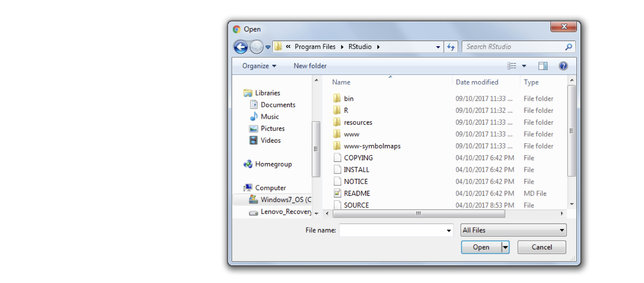This screenshot has width=644, height=283.
Task: Select Computer in navigation pane
Action: click(265, 188)
